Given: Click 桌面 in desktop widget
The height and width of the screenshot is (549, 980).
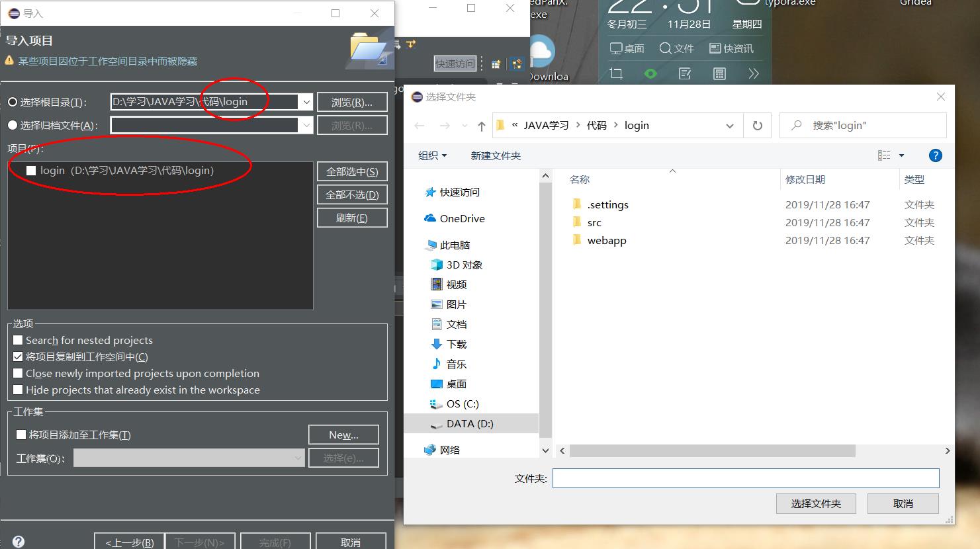Looking at the screenshot, I should 627,48.
